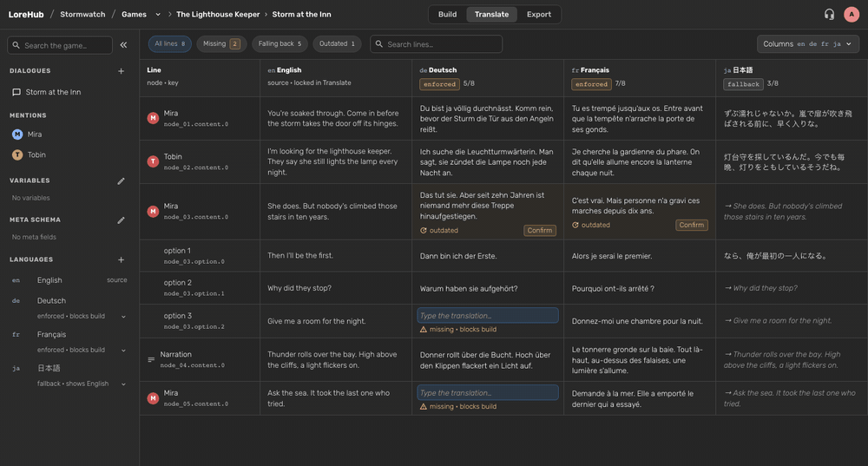The image size is (868, 466).
Task: Click dialogue icon beside Storm at the Inn
Action: pos(16,93)
